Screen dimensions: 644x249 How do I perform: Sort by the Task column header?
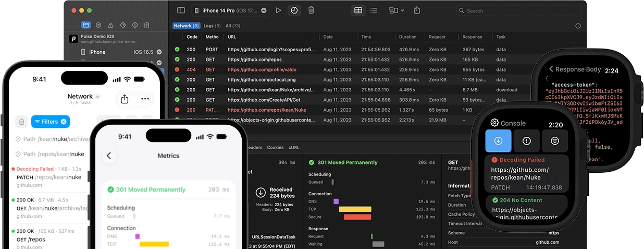[501, 37]
